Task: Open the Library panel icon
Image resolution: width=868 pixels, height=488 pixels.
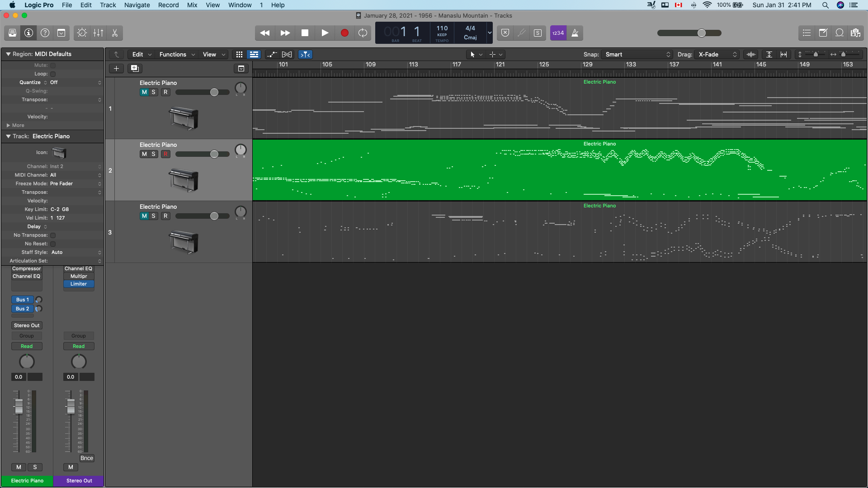Action: [x=13, y=33]
